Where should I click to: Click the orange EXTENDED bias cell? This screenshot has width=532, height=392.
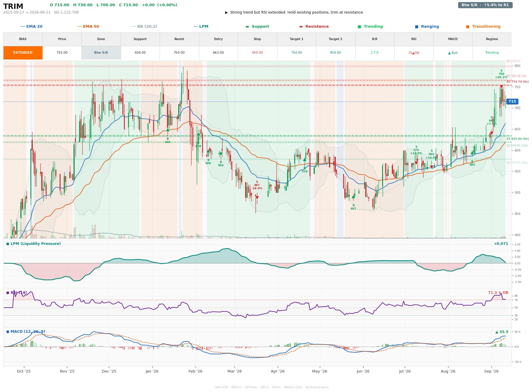coord(23,53)
